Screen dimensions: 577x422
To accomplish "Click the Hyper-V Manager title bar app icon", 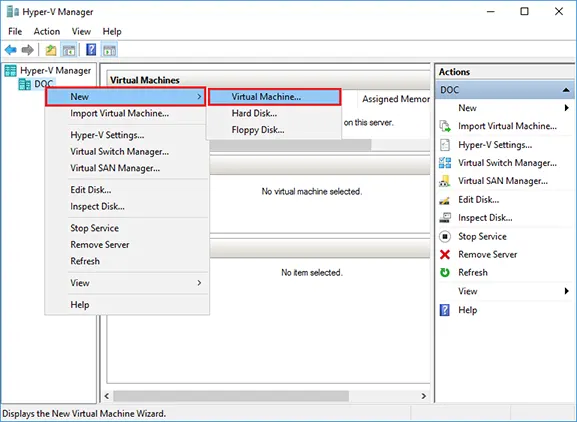I will tap(13, 12).
